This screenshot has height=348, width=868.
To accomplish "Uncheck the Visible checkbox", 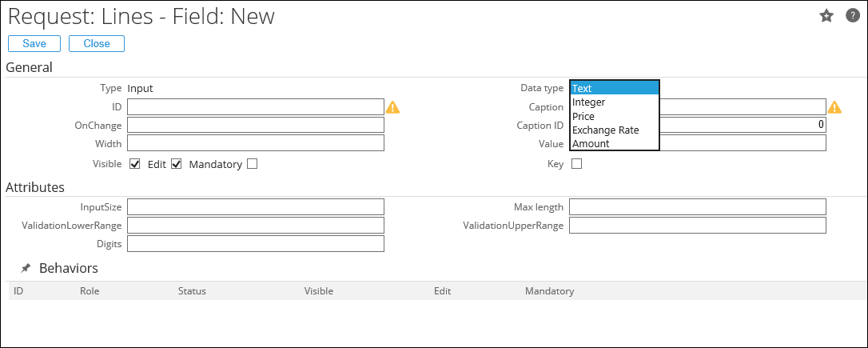I will pos(135,164).
